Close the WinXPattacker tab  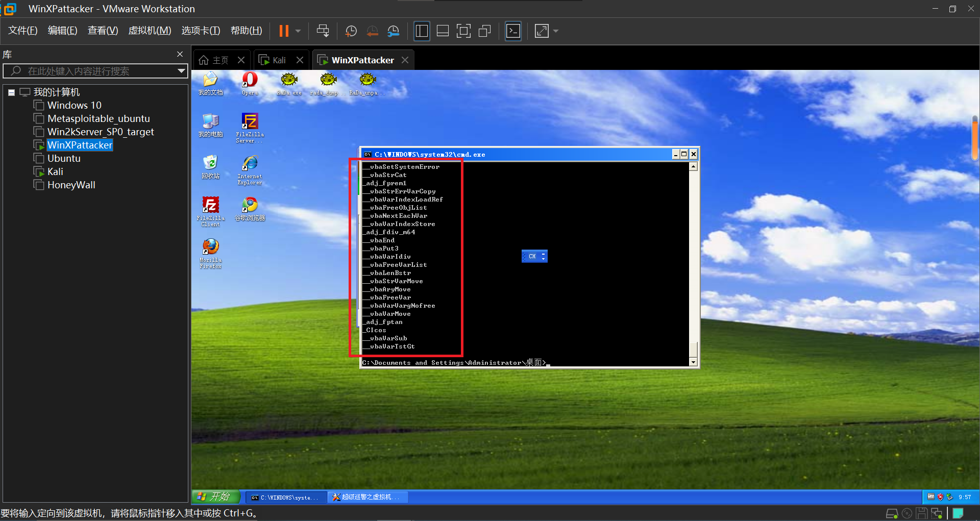tap(405, 60)
